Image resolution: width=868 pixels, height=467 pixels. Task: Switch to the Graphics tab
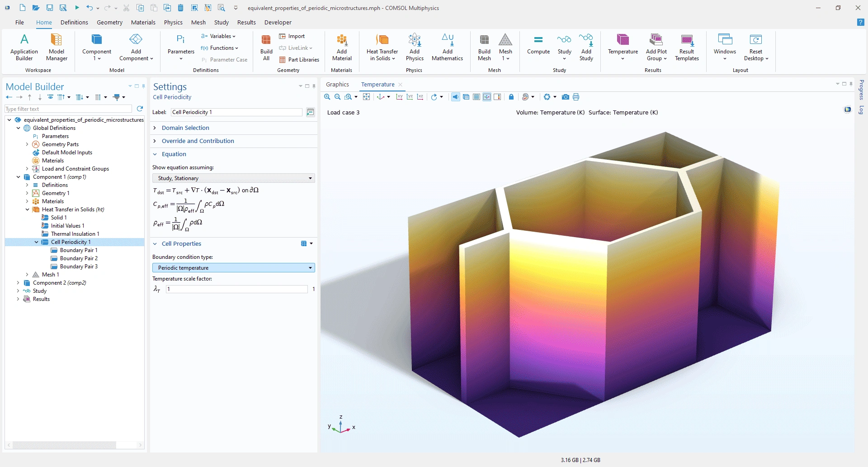click(337, 85)
